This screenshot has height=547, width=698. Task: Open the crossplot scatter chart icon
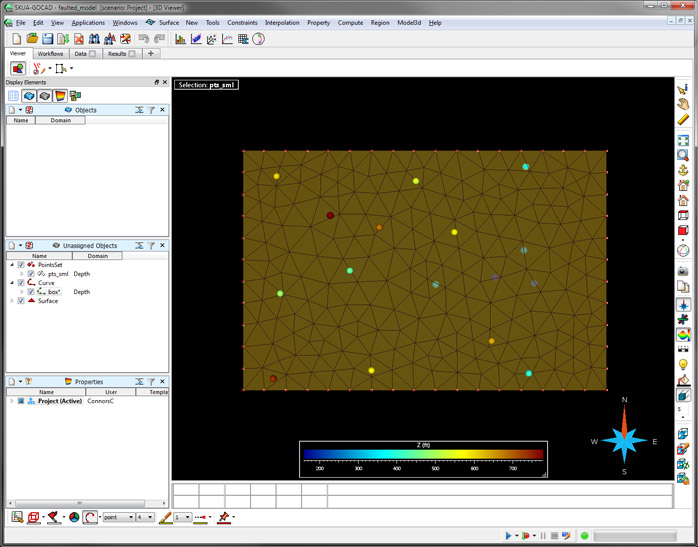point(211,39)
